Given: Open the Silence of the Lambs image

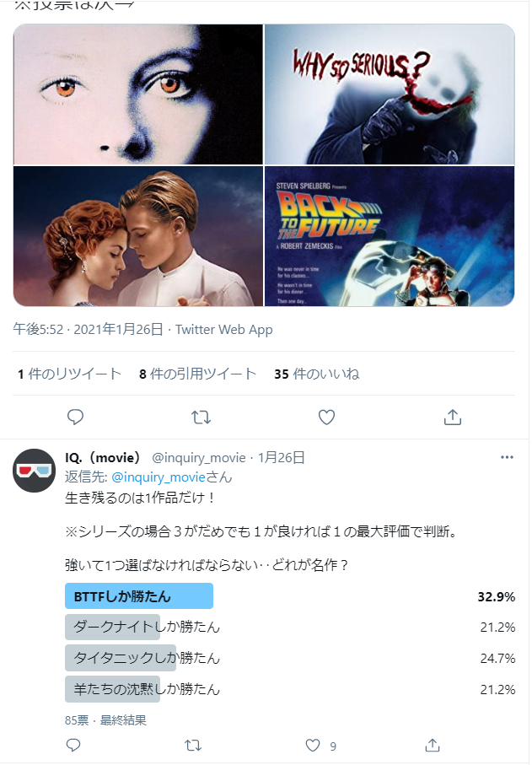Looking at the screenshot, I should tap(138, 94).
